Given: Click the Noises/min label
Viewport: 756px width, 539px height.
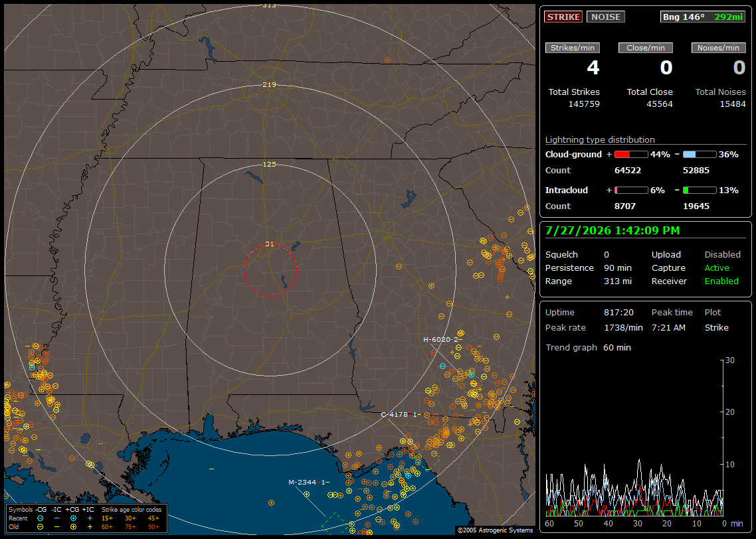Looking at the screenshot, I should (718, 48).
